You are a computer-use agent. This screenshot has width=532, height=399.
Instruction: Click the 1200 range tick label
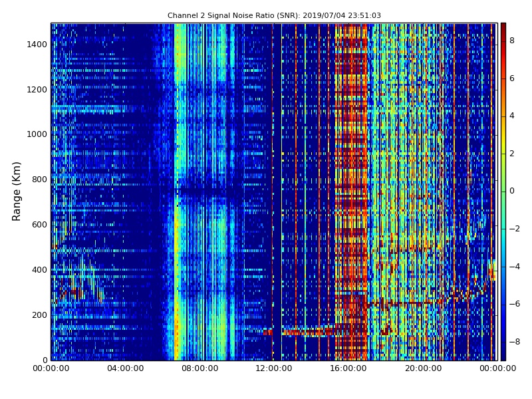pos(37,90)
